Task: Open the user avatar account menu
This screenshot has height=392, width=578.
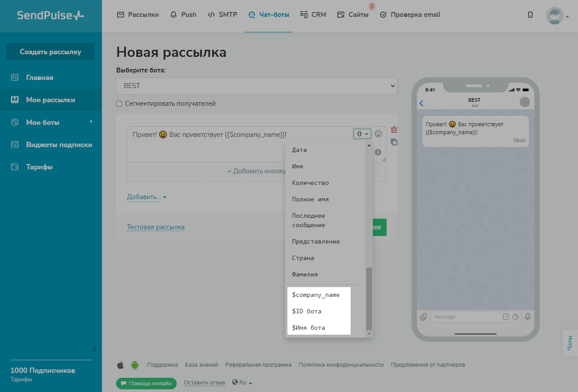Action: click(x=557, y=16)
